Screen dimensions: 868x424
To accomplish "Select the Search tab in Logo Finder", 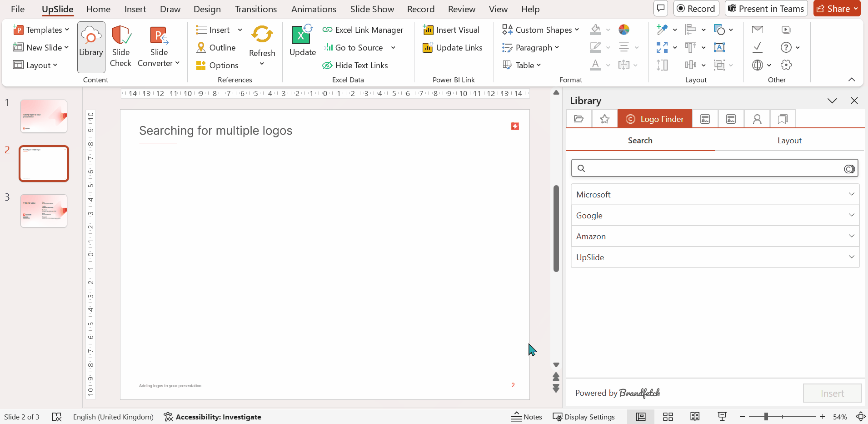I will click(640, 141).
